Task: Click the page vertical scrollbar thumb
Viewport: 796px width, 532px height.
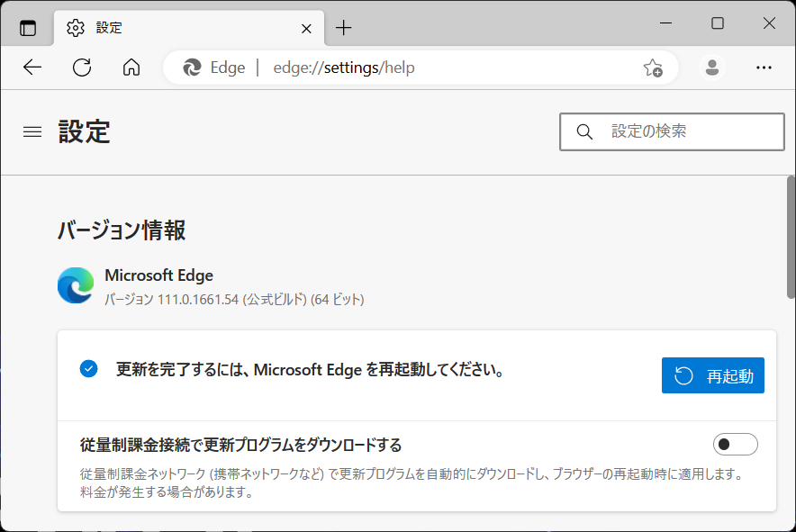Action: pyautogui.click(x=791, y=237)
